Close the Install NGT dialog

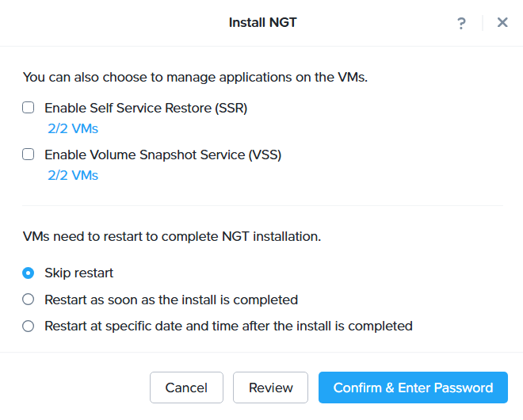pyautogui.click(x=502, y=23)
